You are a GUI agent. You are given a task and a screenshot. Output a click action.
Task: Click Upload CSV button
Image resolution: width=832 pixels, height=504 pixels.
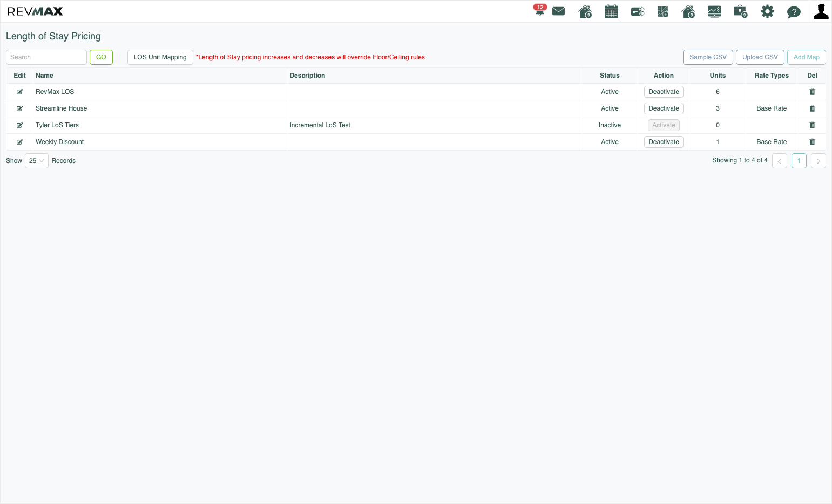point(760,57)
